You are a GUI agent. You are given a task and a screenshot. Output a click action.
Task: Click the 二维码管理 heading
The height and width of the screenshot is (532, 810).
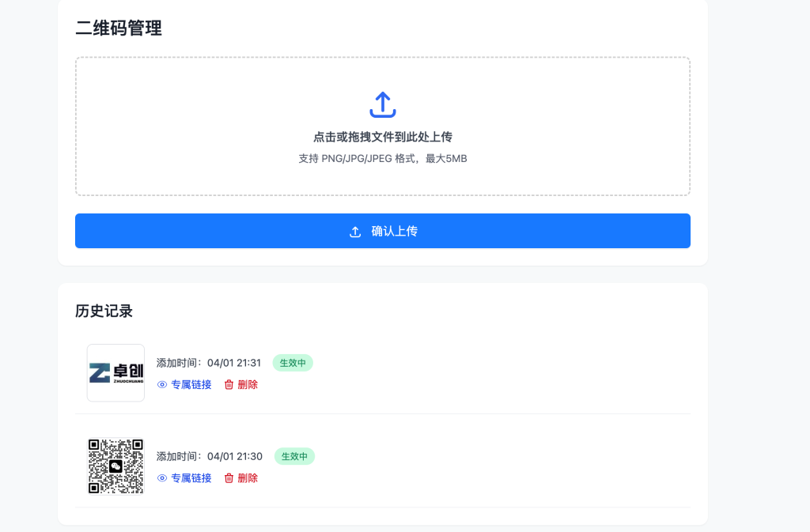click(119, 28)
